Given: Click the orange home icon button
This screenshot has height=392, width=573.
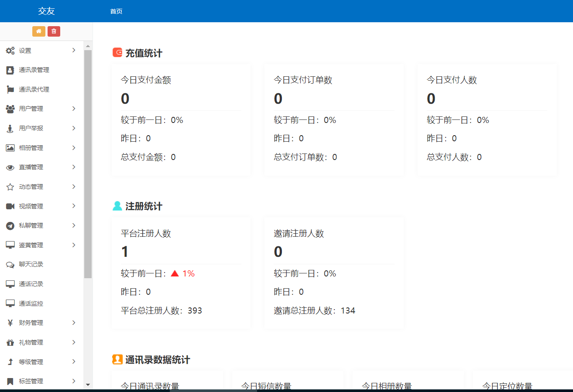Looking at the screenshot, I should click(x=39, y=31).
